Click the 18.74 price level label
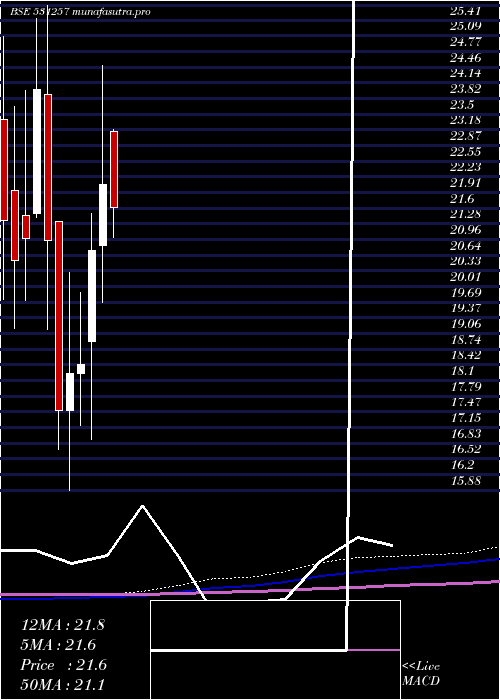 (x=465, y=339)
